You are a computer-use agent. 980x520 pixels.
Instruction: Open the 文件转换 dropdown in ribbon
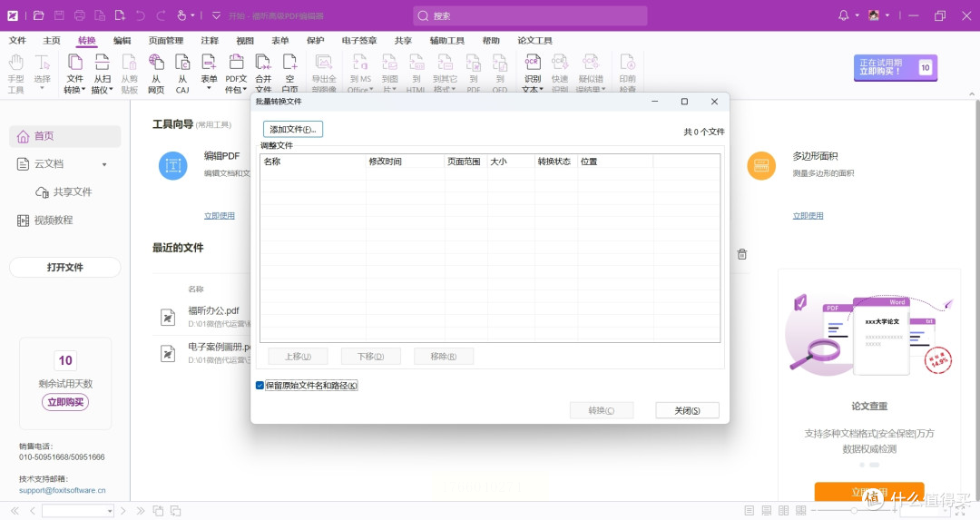[x=74, y=84]
